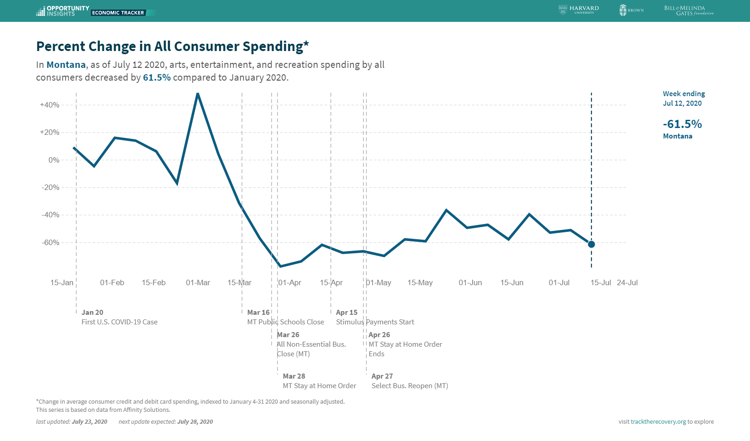Select the Mar 26 Non-Essential Bus. Close label

click(x=311, y=344)
